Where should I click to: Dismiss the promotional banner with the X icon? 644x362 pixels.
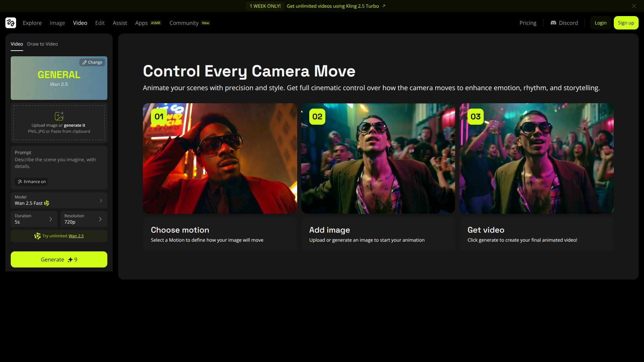(x=634, y=6)
